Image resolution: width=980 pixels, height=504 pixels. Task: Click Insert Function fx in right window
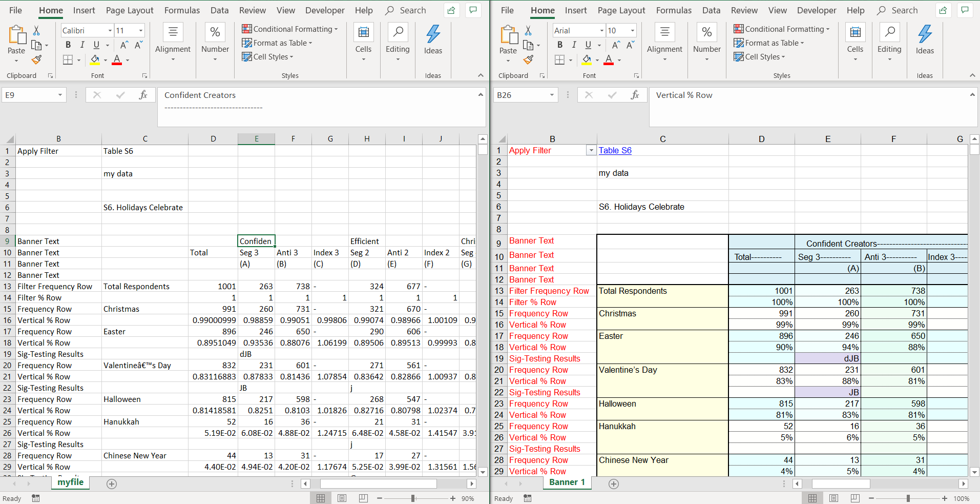point(635,95)
